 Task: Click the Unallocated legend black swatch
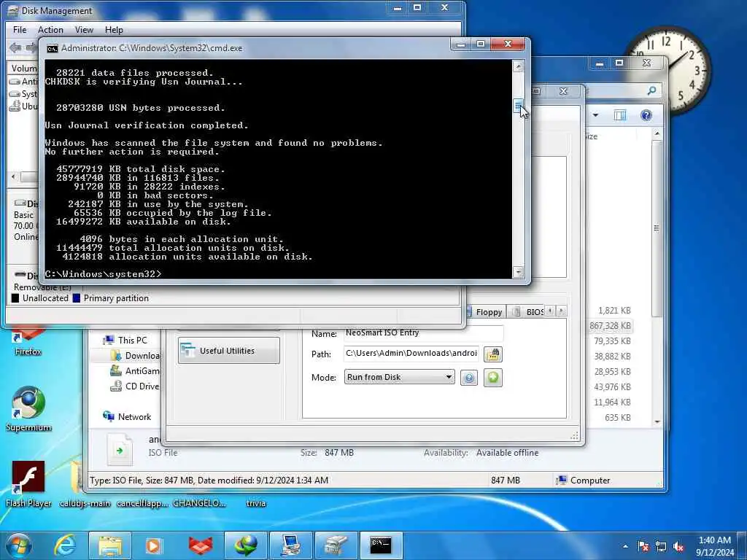pyautogui.click(x=15, y=298)
